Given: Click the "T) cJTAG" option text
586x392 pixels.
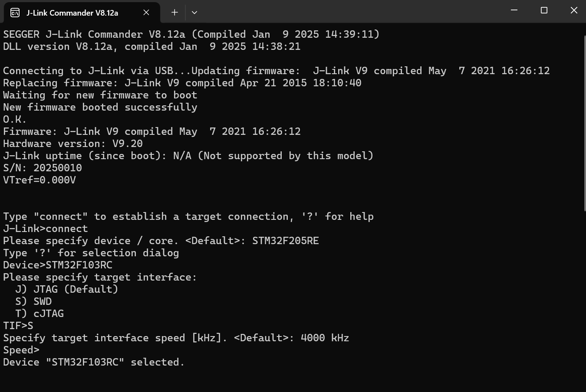Looking at the screenshot, I should click(x=40, y=314).
